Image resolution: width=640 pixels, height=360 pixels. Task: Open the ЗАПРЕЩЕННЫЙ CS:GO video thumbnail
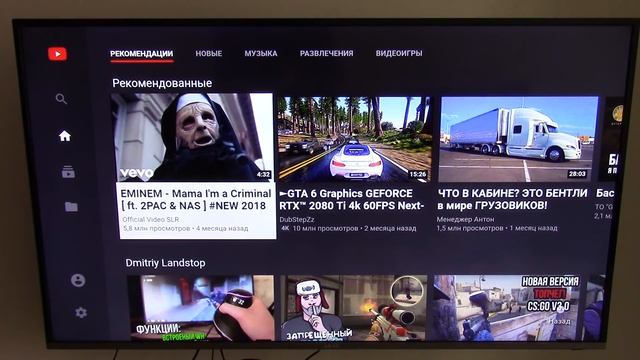click(x=354, y=308)
